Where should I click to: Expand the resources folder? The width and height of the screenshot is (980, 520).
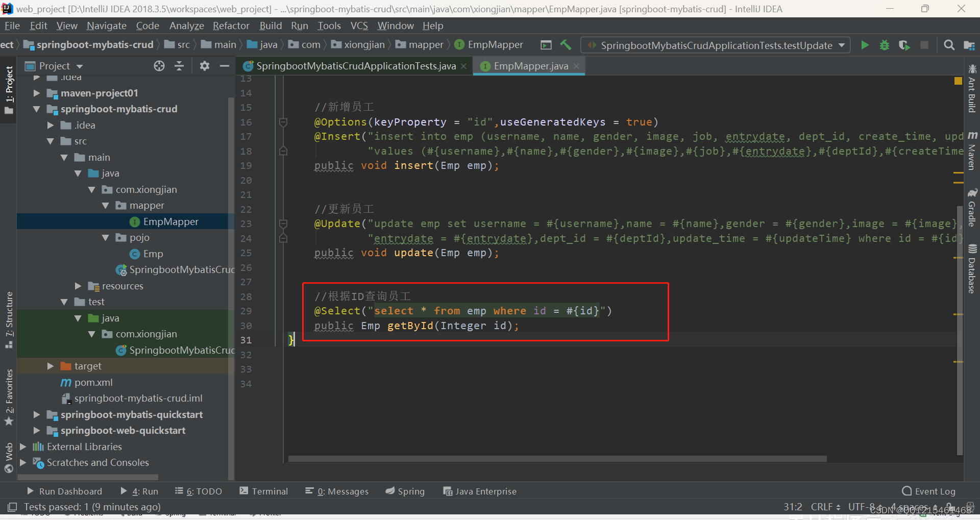pos(78,286)
